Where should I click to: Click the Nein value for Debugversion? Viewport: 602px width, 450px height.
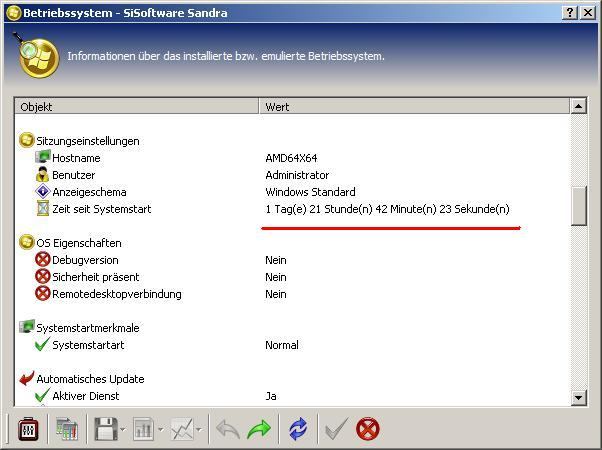pos(276,260)
